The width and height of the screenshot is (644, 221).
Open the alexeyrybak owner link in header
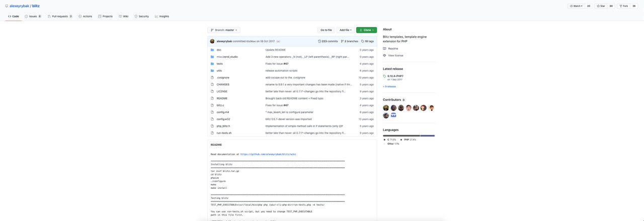(19, 6)
